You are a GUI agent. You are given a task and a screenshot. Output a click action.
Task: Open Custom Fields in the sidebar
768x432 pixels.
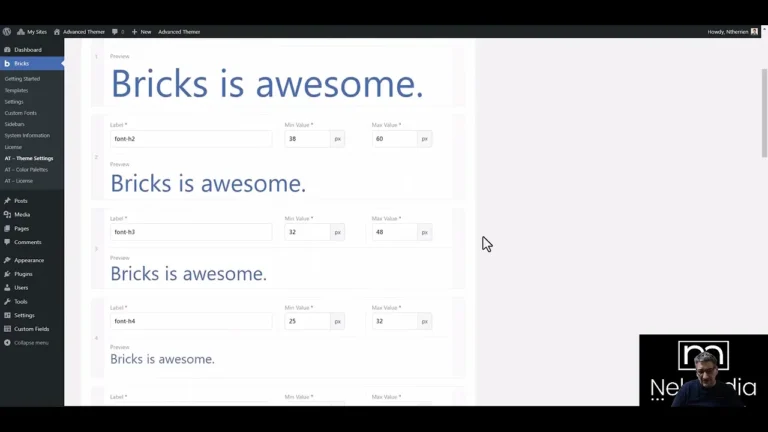click(x=31, y=328)
